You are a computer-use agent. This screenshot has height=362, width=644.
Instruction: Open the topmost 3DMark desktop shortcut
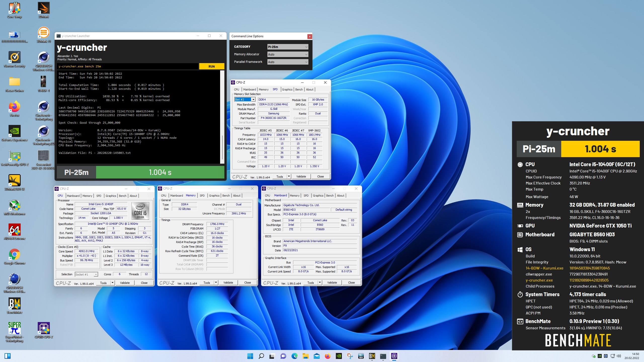pyautogui.click(x=44, y=10)
